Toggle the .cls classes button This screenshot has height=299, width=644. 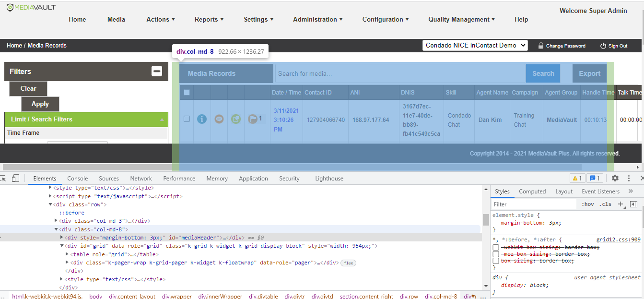click(606, 204)
